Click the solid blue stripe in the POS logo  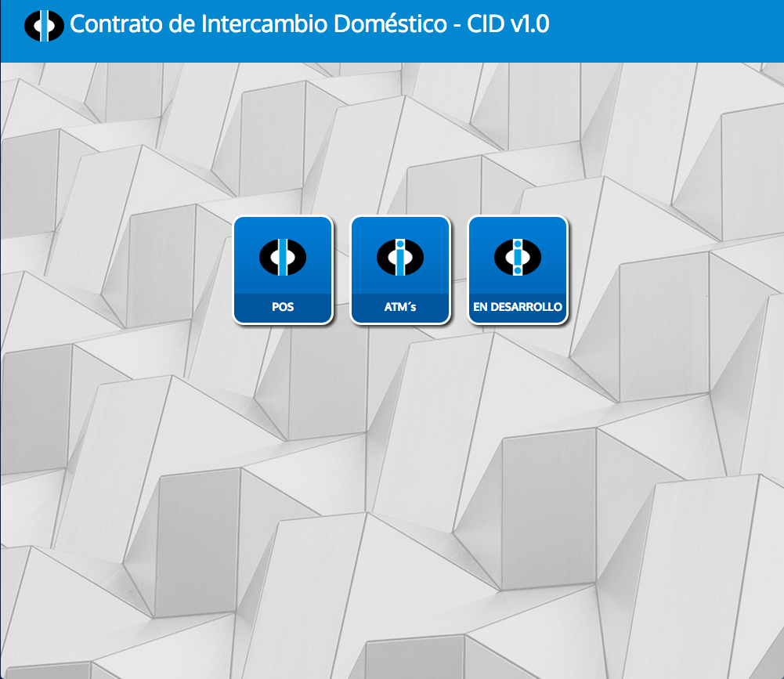(283, 257)
